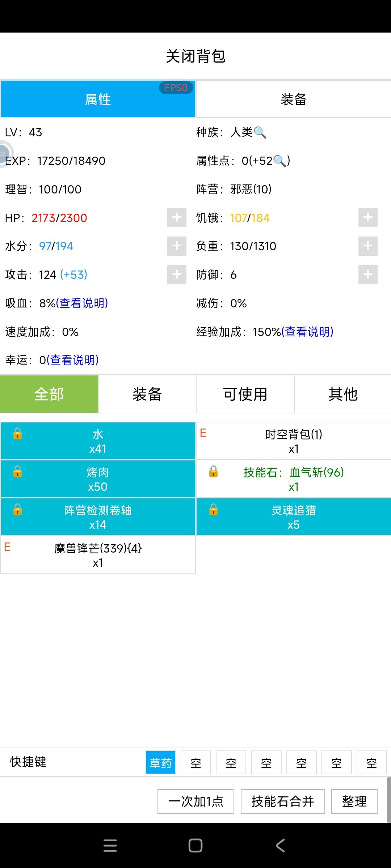The width and height of the screenshot is (391, 868).
Task: Toggle lock icon on 烤肉 item
Action: point(17,471)
